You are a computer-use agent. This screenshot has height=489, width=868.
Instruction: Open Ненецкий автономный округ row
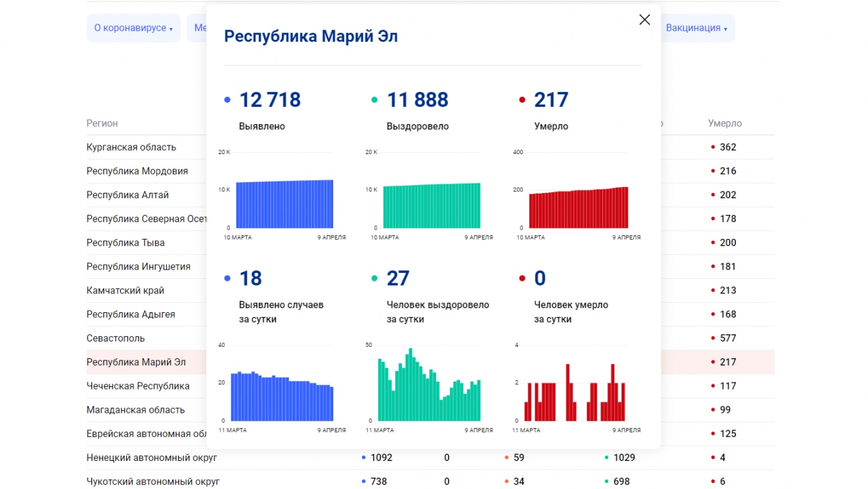point(152,458)
